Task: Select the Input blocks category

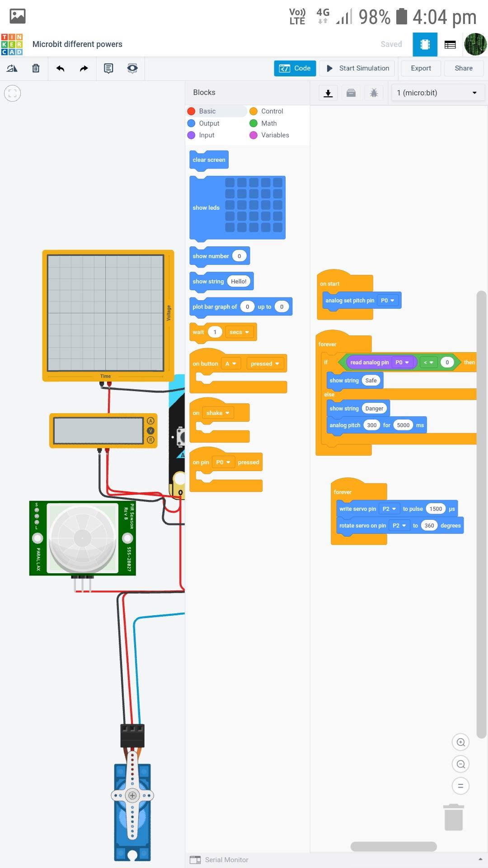Action: (201, 135)
